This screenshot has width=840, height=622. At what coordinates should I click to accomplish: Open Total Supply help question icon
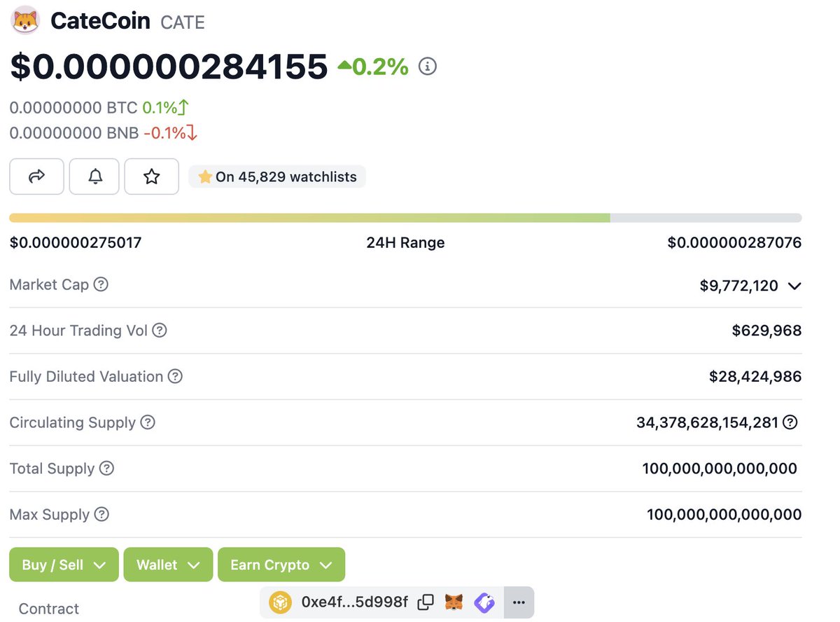coord(106,468)
